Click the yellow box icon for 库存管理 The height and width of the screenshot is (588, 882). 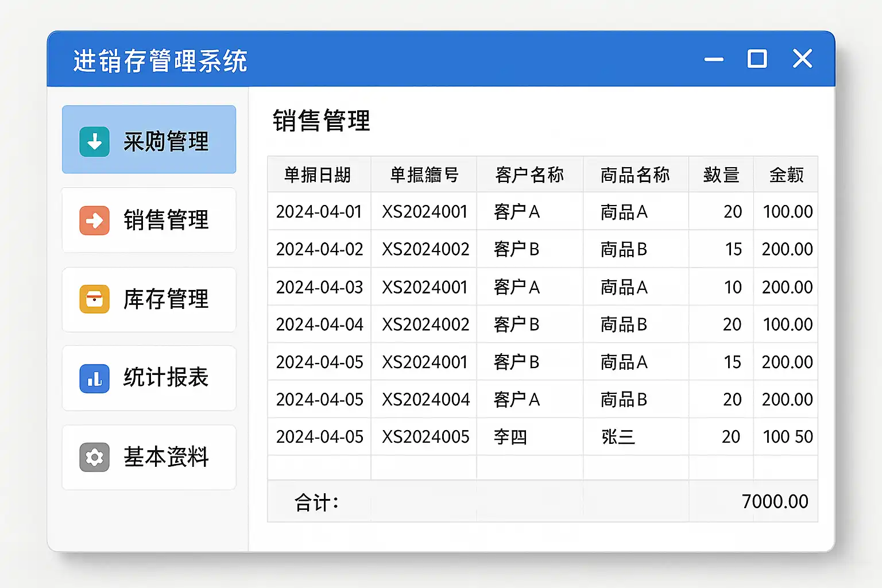(94, 299)
